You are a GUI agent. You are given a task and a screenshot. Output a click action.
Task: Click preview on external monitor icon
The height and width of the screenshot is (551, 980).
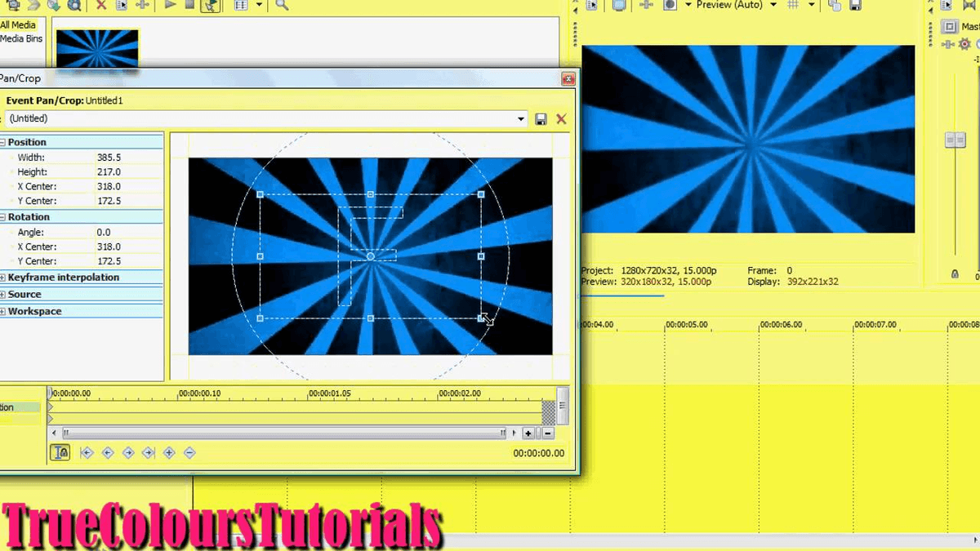click(x=618, y=5)
